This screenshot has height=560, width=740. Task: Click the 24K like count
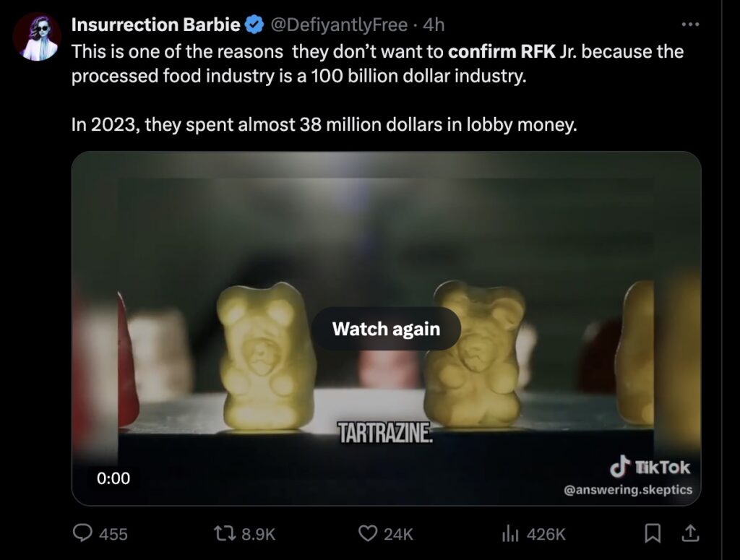tap(397, 533)
